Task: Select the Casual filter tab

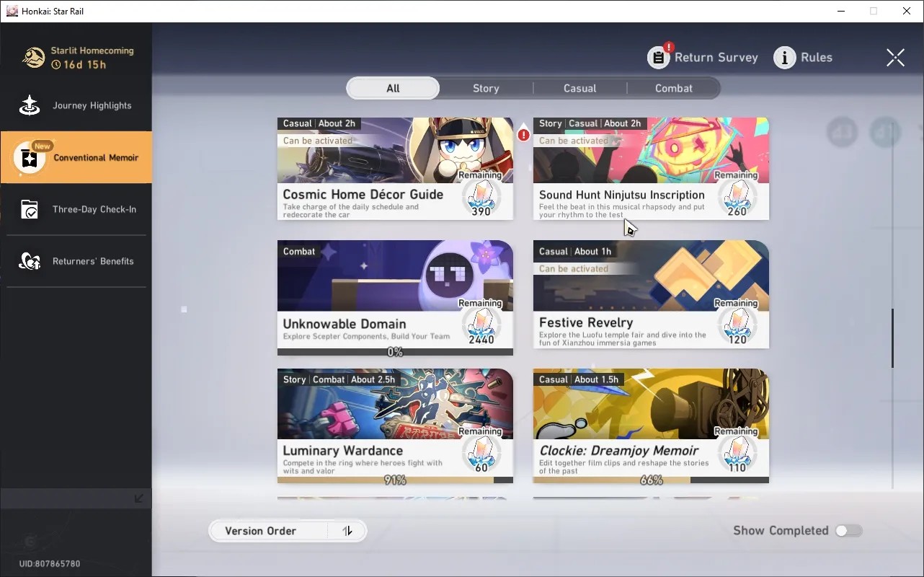Action: pos(580,88)
